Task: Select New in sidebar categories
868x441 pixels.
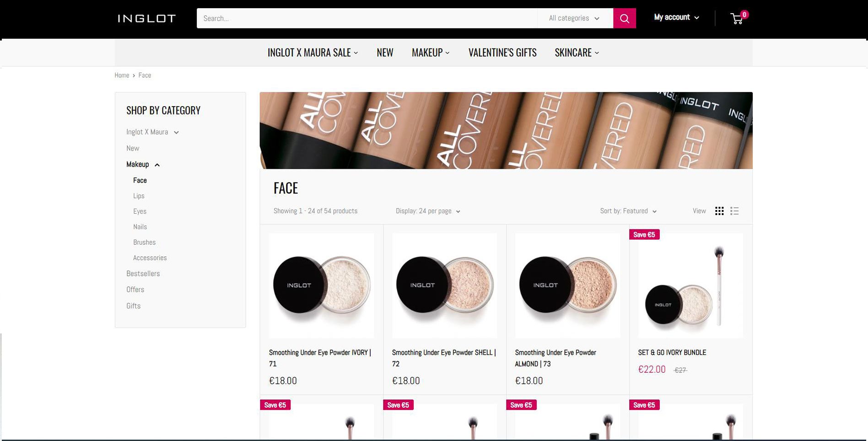Action: click(x=133, y=148)
